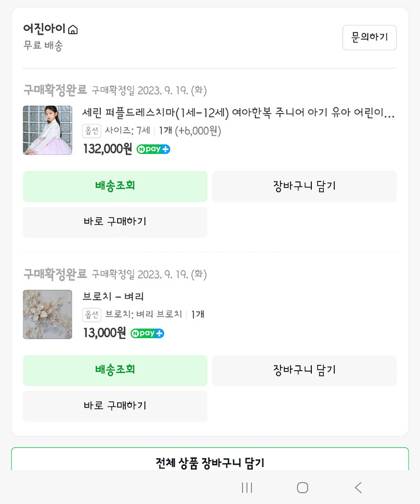Add the hanbok dress to cart
Image resolution: width=420 pixels, height=504 pixels.
(x=304, y=186)
